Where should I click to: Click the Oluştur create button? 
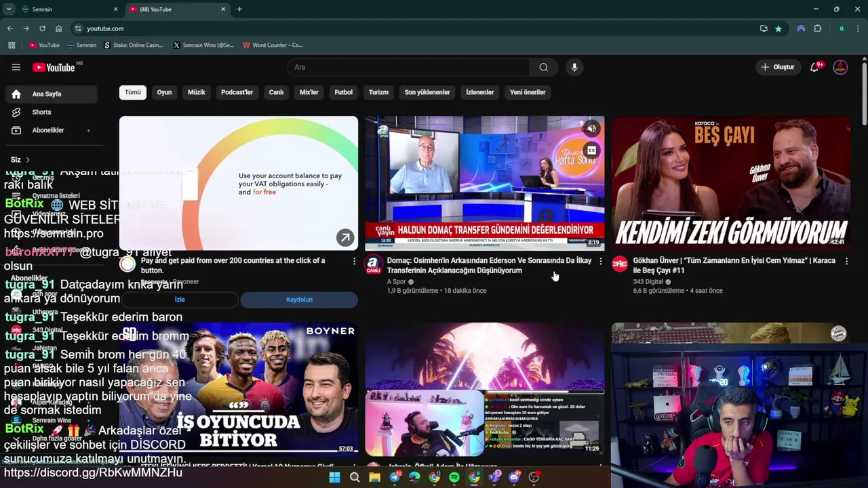click(777, 67)
